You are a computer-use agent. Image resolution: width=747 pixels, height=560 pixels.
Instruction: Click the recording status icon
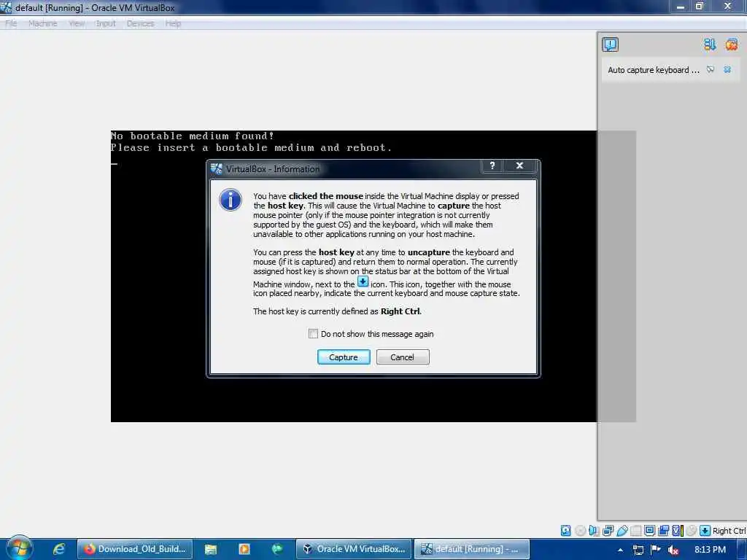664,531
